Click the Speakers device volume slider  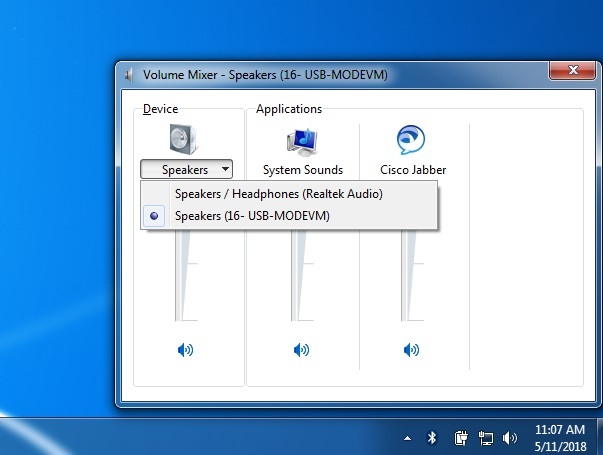[x=186, y=275]
